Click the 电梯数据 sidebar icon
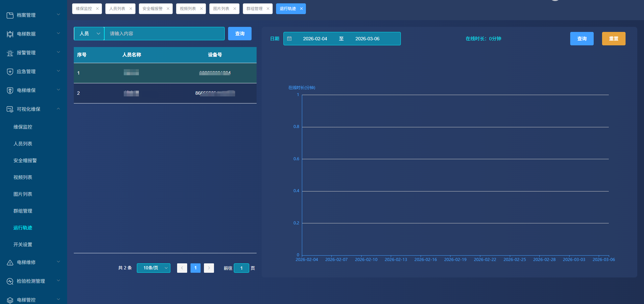This screenshot has height=304, width=644. pyautogui.click(x=10, y=34)
